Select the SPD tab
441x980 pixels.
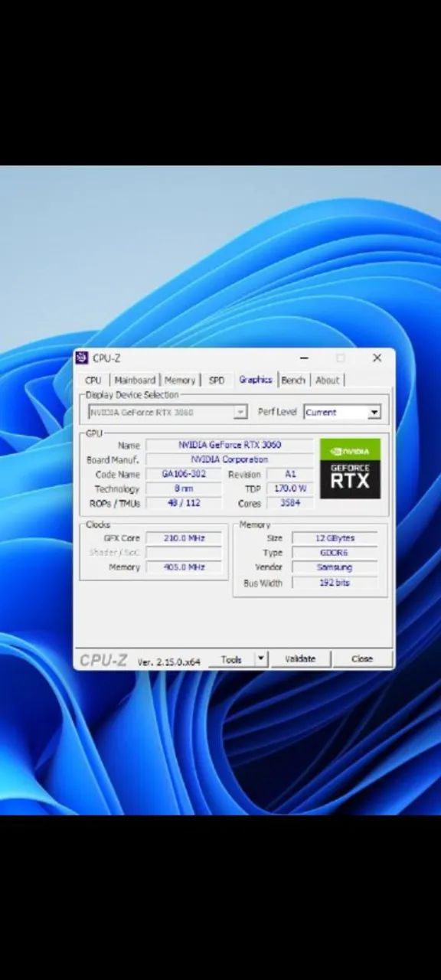217,380
